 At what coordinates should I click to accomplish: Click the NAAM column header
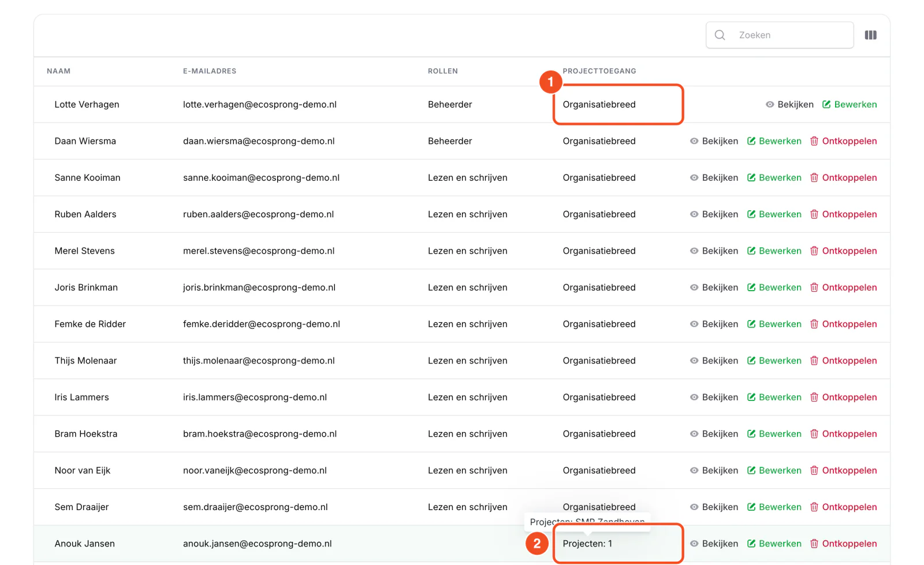(58, 71)
